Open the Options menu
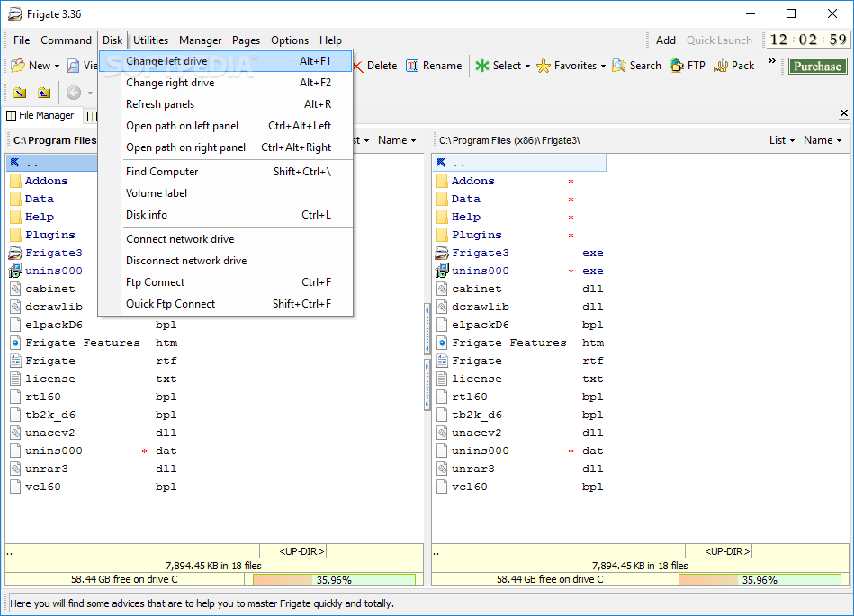The height and width of the screenshot is (616, 854). tap(290, 40)
